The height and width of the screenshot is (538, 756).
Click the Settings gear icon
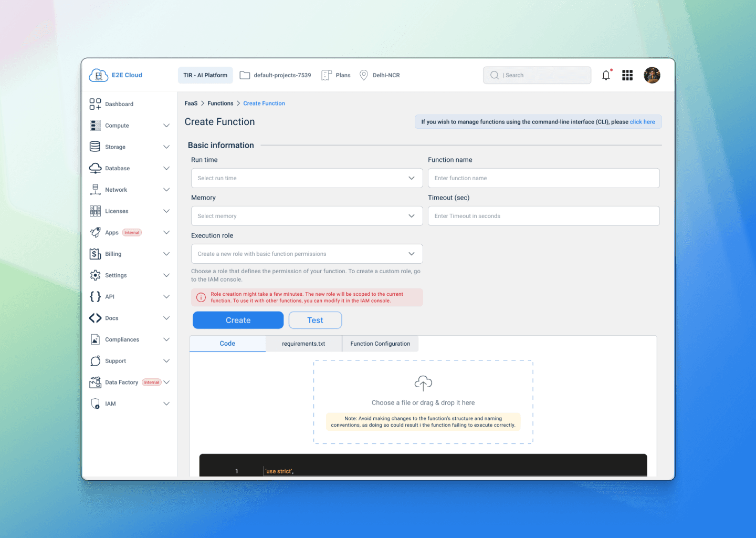tap(95, 275)
